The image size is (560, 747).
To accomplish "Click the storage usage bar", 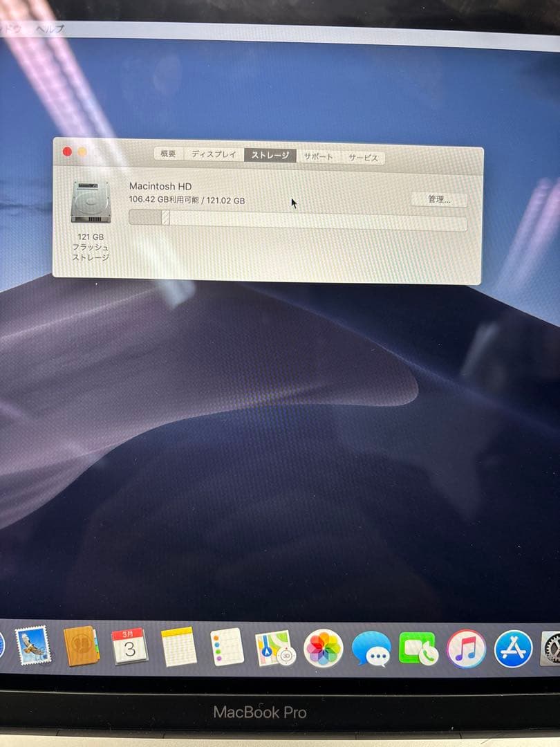I will pos(297,221).
